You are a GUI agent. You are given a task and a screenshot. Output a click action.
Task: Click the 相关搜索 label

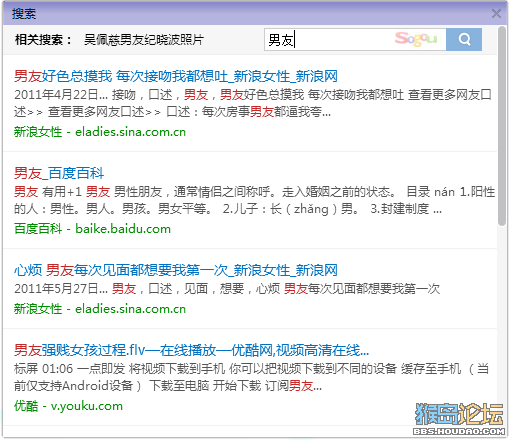[43, 40]
